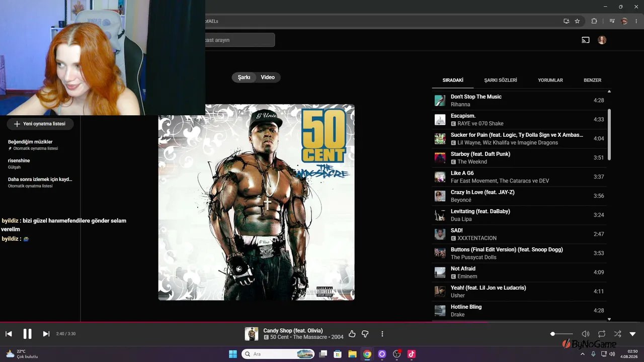Create a new playlist with Yeni oynatma listesi
This screenshot has width=644, height=362.
pyautogui.click(x=40, y=124)
